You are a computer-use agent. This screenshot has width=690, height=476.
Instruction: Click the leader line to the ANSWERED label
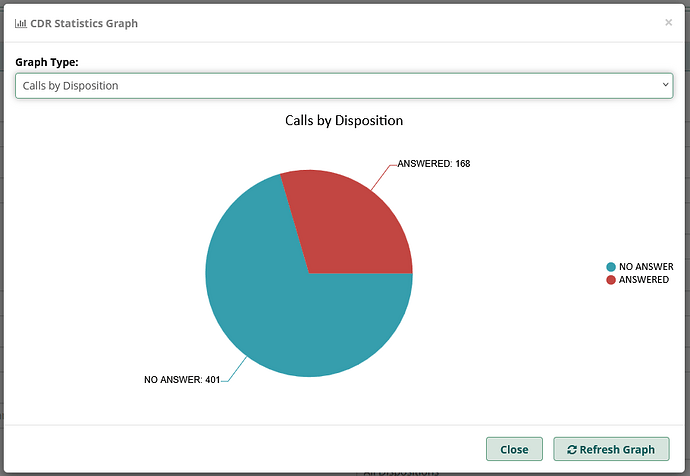pyautogui.click(x=380, y=177)
